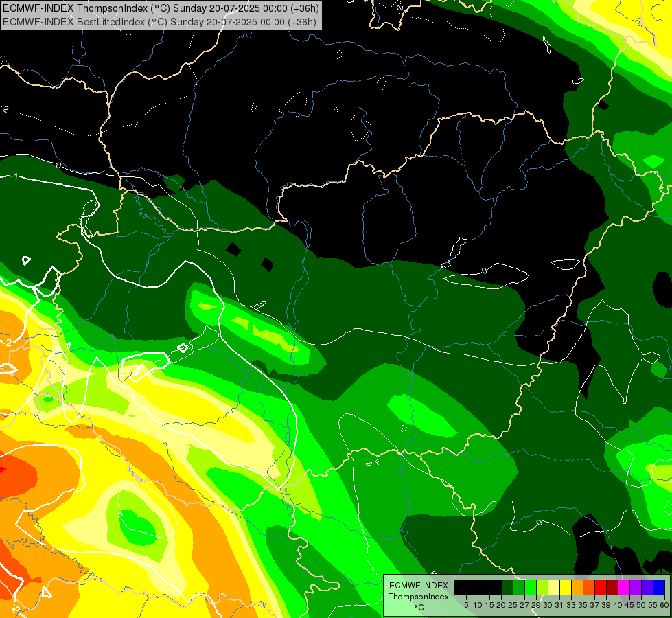Click the '°C' unit in the legend
This screenshot has height=618, width=672.
(419, 608)
